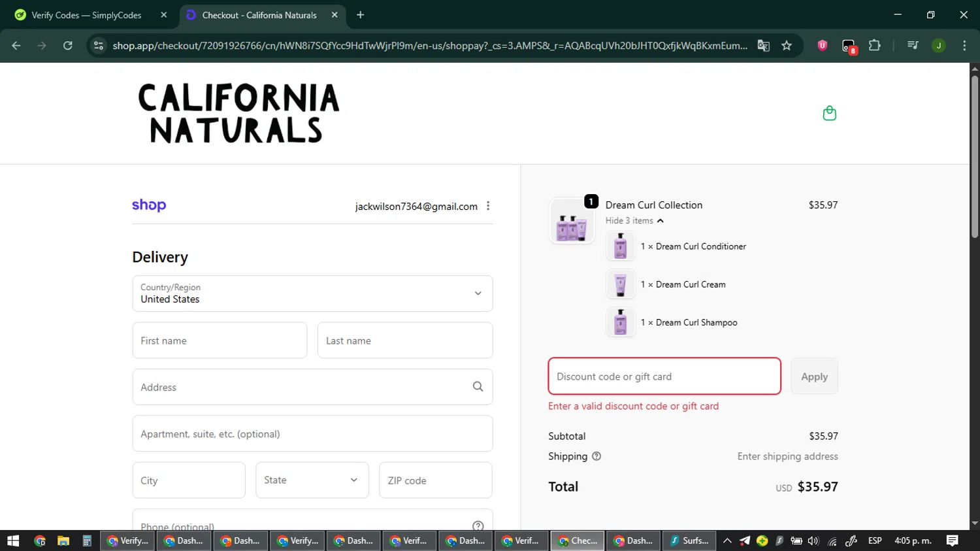Viewport: 980px width, 551px height.
Task: Click taskbar clock 4:05 p. m.
Action: tap(913, 541)
